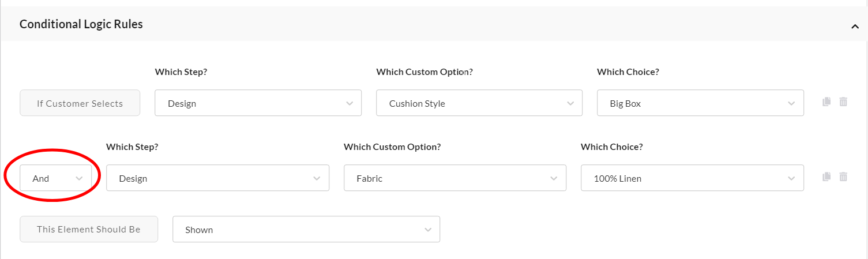
Task: Open second rule's Design step dropdown
Action: point(217,178)
